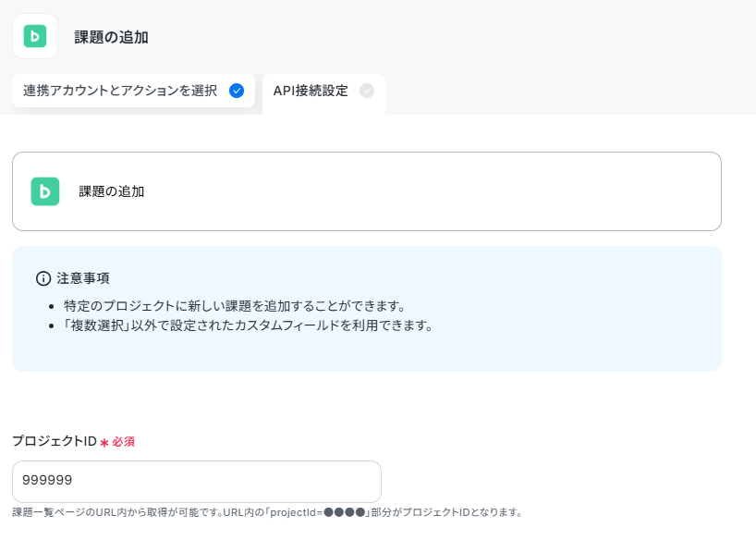Click the 課題の追加 title in the header
The image size is (756, 540).
coord(112,37)
